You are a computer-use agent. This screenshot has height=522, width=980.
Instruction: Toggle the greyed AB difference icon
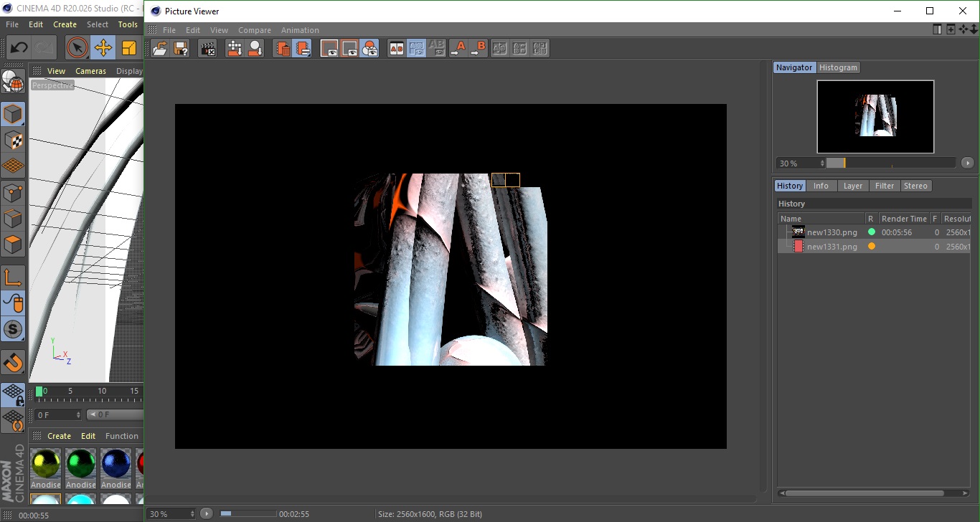coord(437,49)
